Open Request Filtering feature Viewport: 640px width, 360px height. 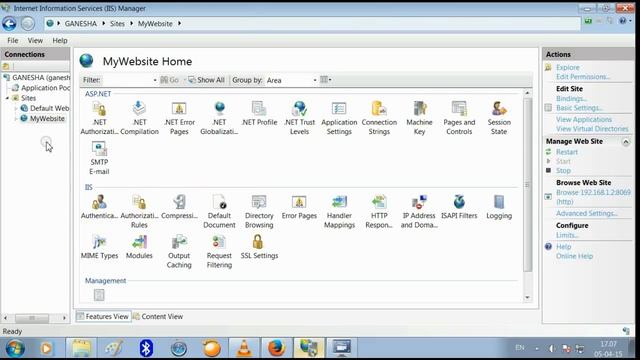point(219,251)
